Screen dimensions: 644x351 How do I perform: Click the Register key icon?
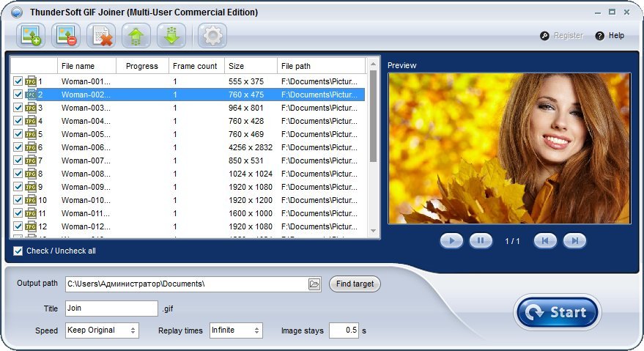coord(544,36)
